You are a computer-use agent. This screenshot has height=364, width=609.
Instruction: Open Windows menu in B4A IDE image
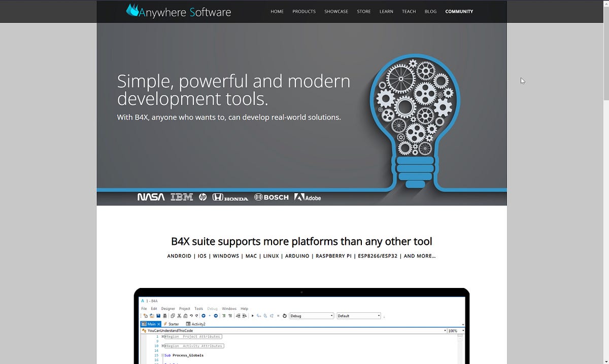[x=229, y=309]
